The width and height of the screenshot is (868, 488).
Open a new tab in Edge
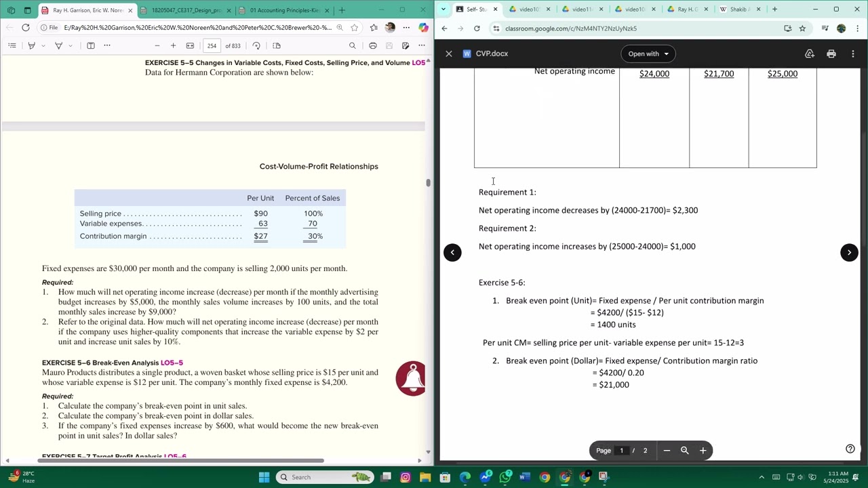coord(342,10)
